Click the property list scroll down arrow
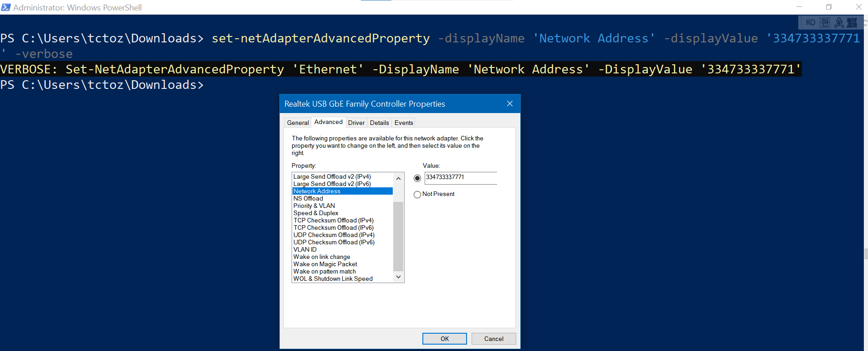 (398, 277)
